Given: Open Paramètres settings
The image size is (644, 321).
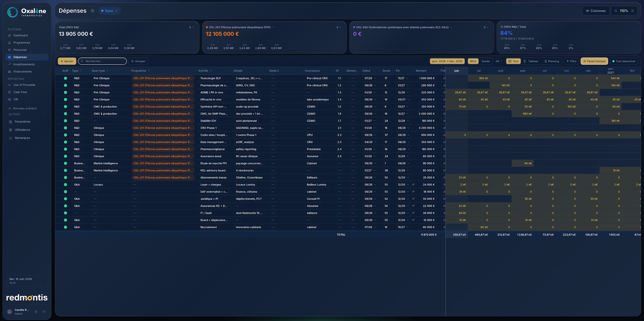Looking at the screenshot, I should 22,122.
